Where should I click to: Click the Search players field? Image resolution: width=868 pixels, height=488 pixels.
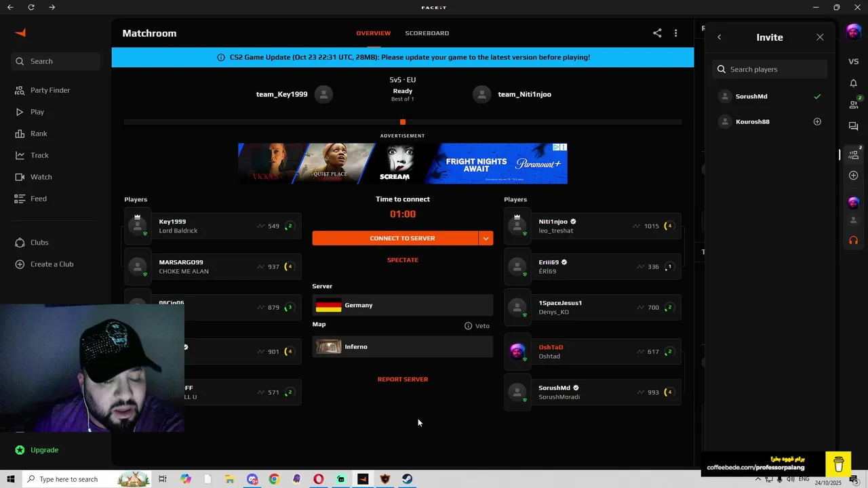770,69
